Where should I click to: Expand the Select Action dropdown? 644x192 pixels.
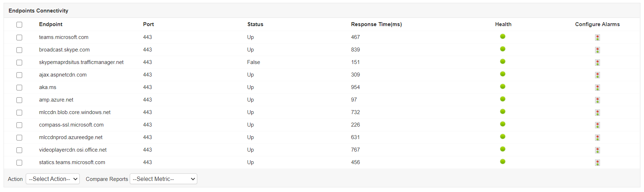pos(53,179)
